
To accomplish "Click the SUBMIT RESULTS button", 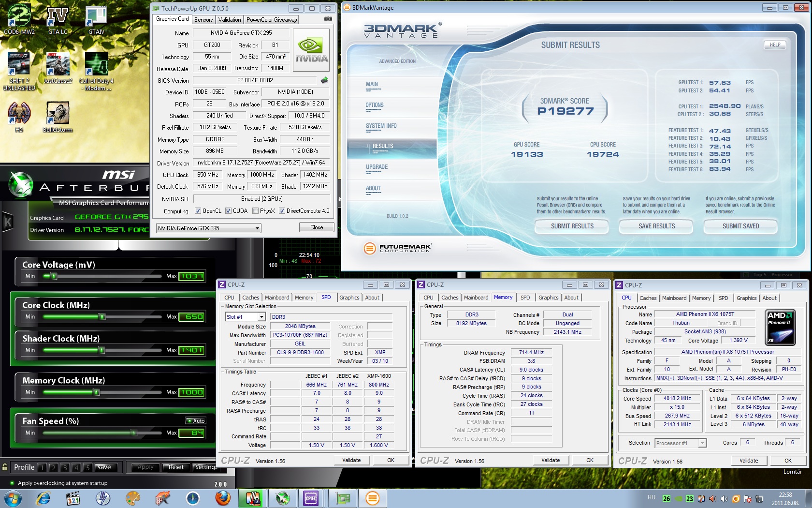I will coord(572,226).
